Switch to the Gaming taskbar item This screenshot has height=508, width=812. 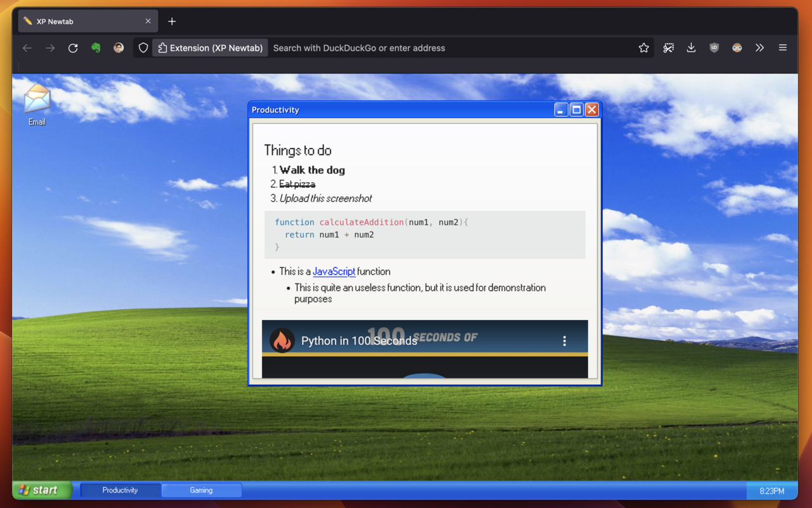(201, 490)
